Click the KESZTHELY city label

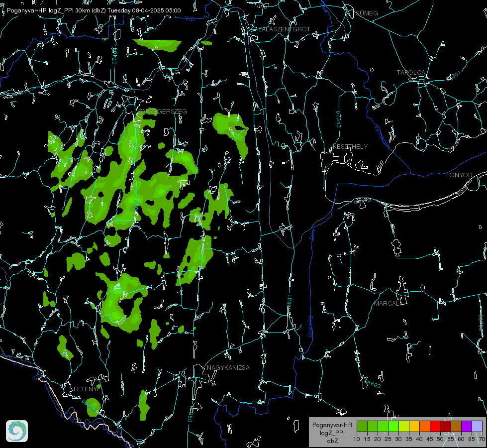click(x=350, y=146)
